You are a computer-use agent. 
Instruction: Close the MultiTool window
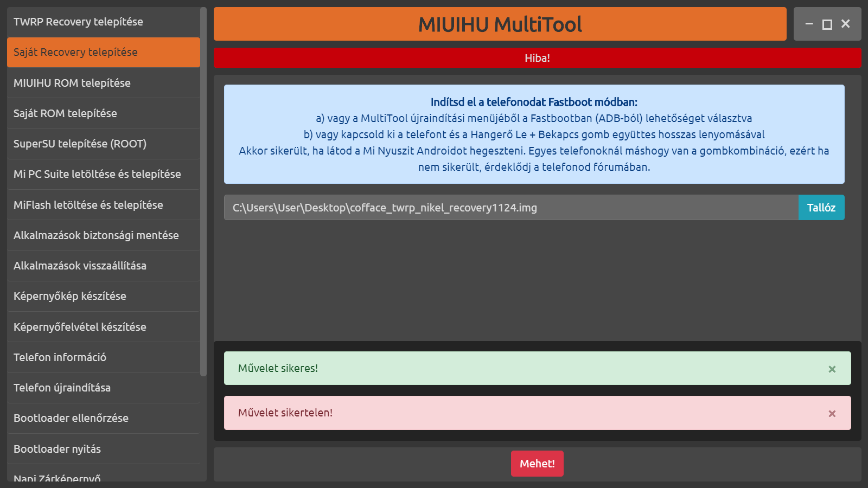pos(845,24)
